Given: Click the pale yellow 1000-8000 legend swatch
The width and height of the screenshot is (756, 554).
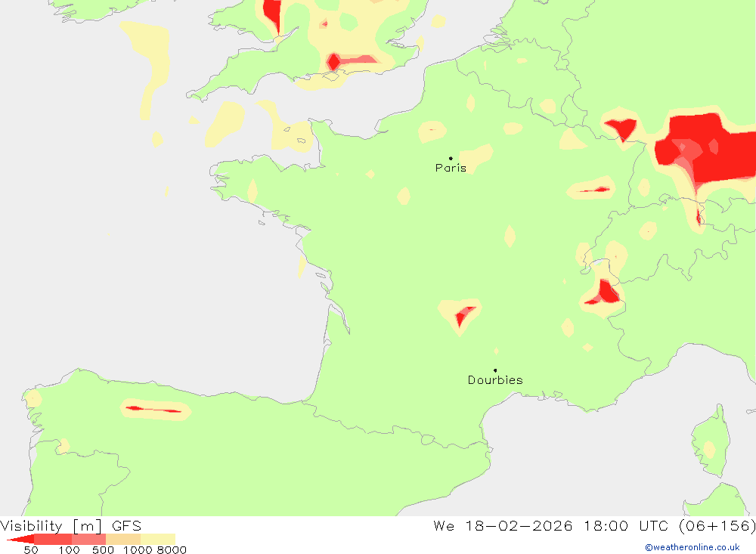Looking at the screenshot, I should pyautogui.click(x=158, y=539).
